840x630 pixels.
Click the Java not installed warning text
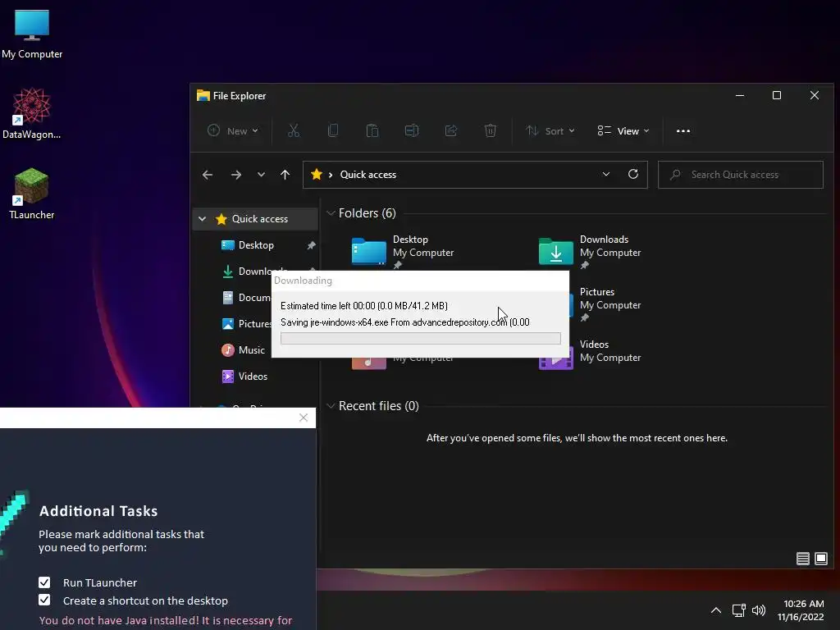(x=166, y=620)
